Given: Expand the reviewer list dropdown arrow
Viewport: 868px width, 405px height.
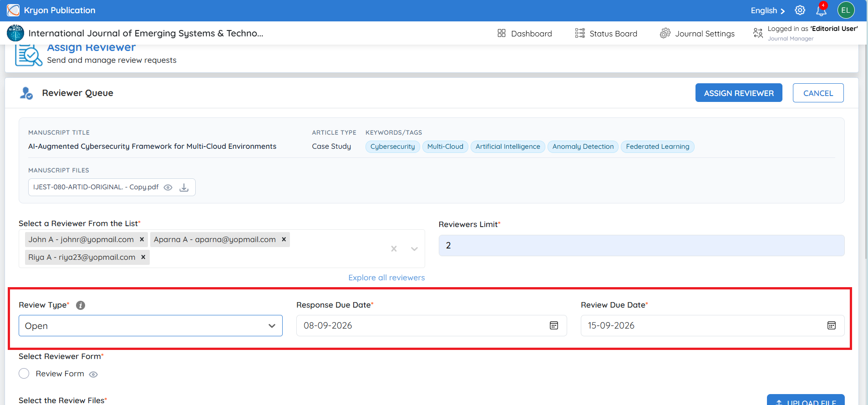Looking at the screenshot, I should (414, 249).
